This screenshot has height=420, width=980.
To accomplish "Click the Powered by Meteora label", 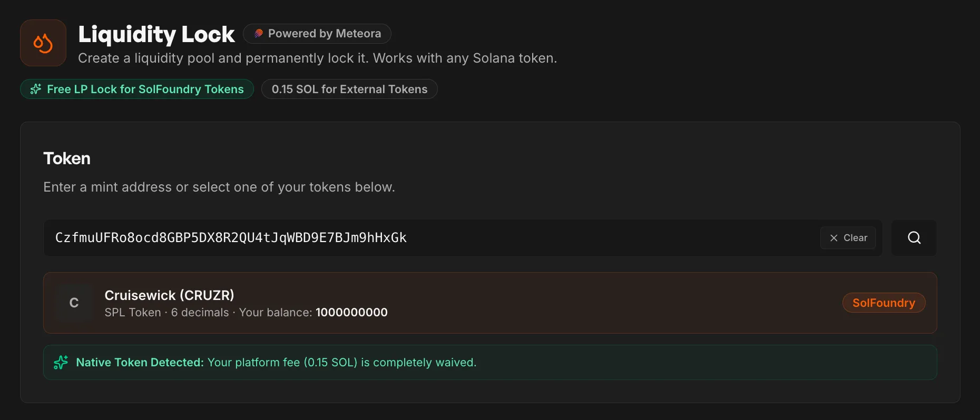I will [324, 34].
